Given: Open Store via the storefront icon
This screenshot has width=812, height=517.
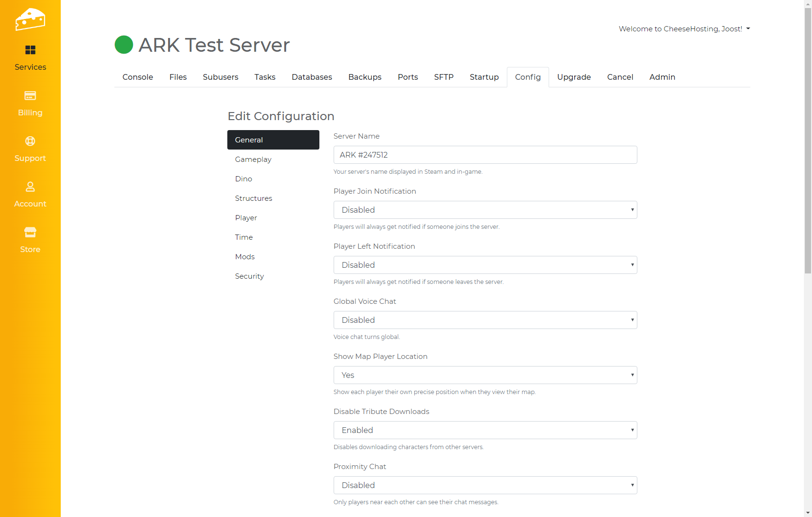Looking at the screenshot, I should tap(30, 232).
